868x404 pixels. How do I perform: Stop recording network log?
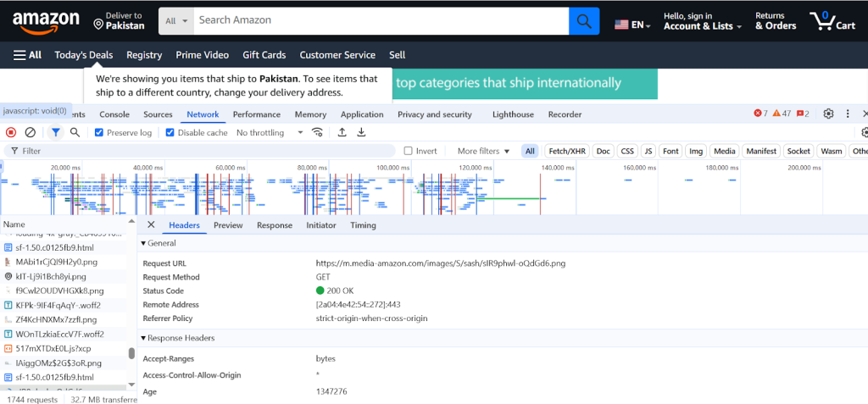tap(11, 132)
